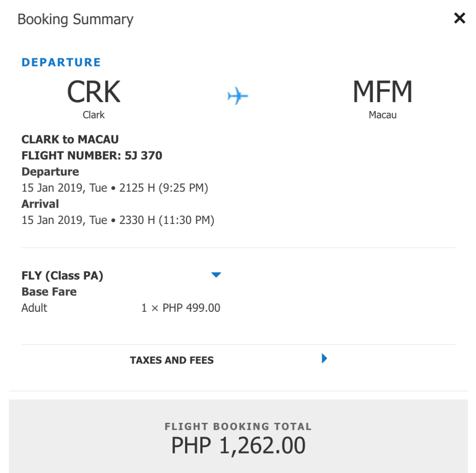Image resolution: width=476 pixels, height=473 pixels.
Task: Expand the Taxes and Fees arrow
Action: click(x=324, y=358)
